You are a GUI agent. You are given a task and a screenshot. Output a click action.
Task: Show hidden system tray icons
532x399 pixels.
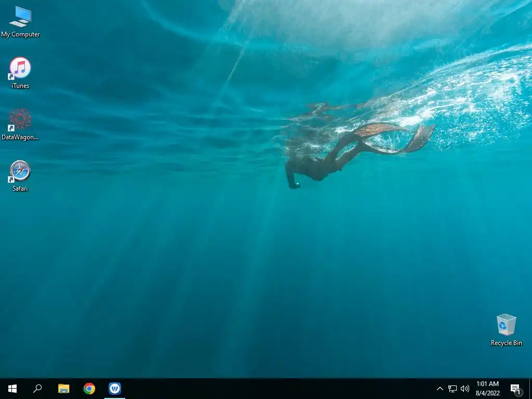point(440,389)
